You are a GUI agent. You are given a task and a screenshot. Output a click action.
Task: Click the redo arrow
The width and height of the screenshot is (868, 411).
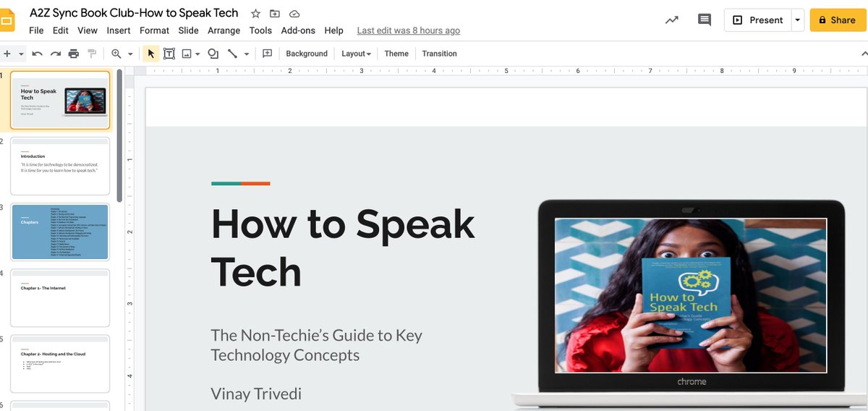(55, 54)
